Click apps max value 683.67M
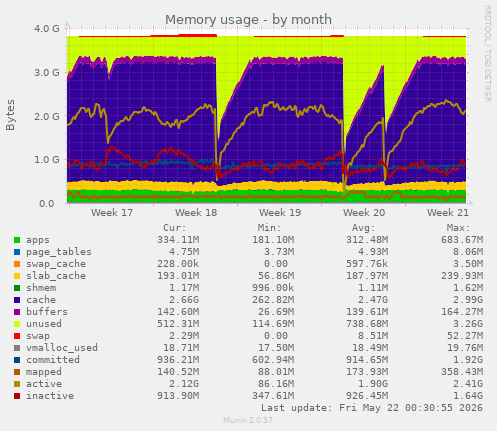The image size is (497, 431). [x=462, y=240]
